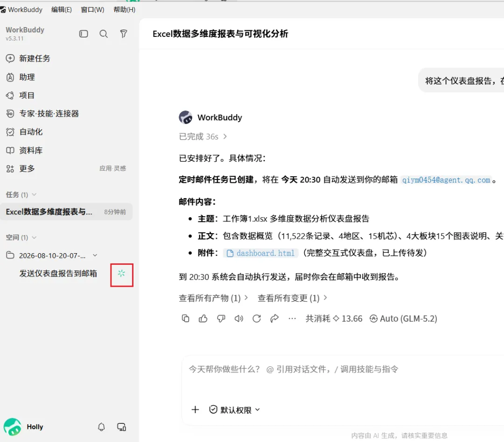Click the user message bubble 将这个仪表盘报告
This screenshot has width=504, height=442.
[x=461, y=80]
